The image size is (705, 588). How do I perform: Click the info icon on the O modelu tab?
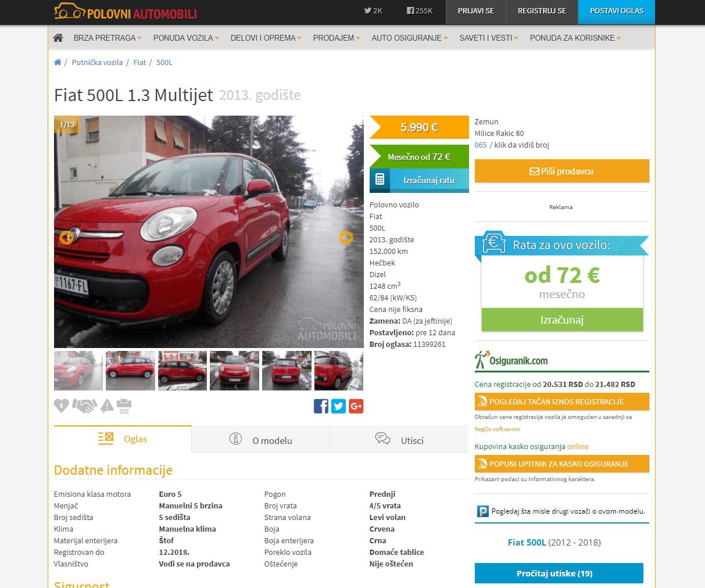point(235,439)
